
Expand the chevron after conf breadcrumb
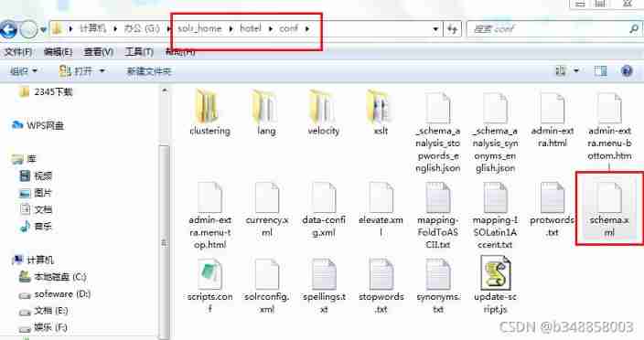[x=307, y=28]
